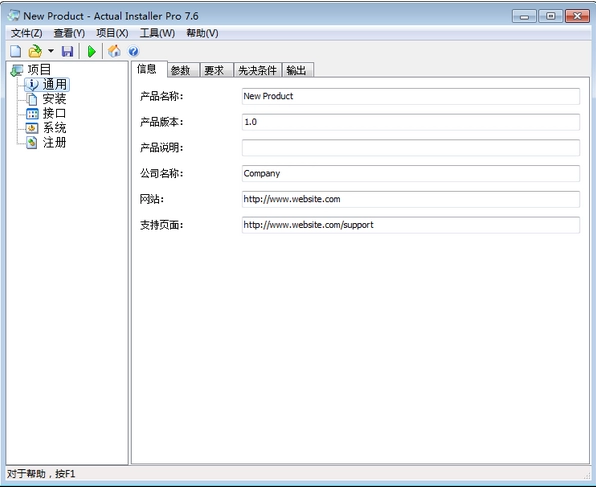Select the 接口 tree item

(54, 113)
